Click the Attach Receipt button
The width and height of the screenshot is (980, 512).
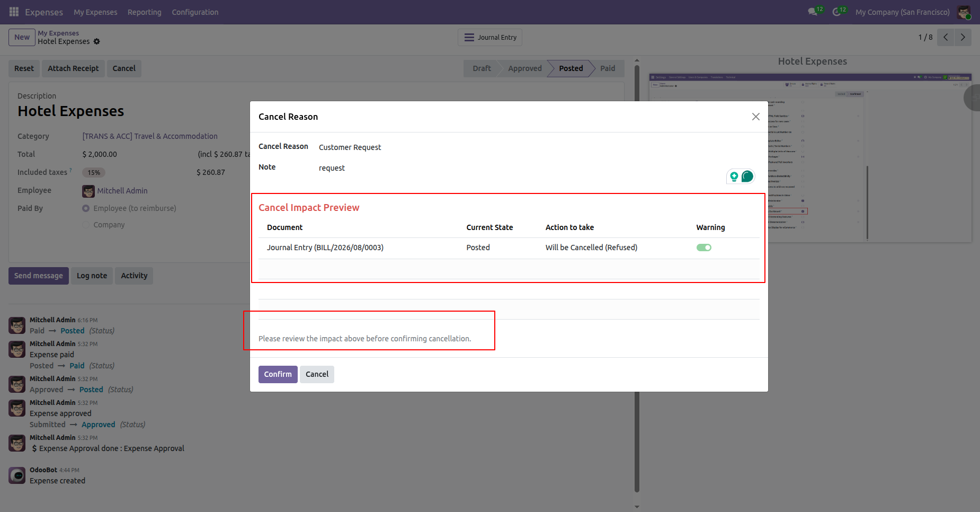(x=73, y=68)
